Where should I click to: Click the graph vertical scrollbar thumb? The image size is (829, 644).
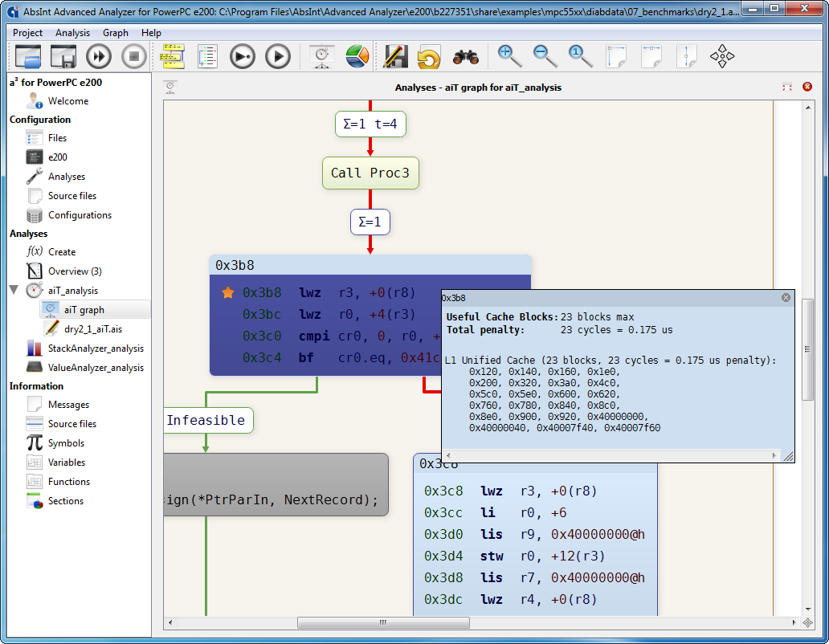(x=807, y=349)
